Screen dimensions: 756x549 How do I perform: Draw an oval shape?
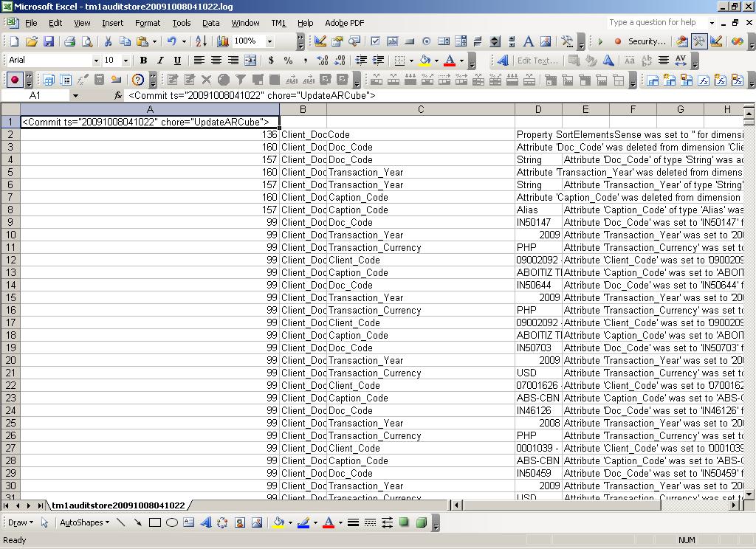tap(171, 522)
